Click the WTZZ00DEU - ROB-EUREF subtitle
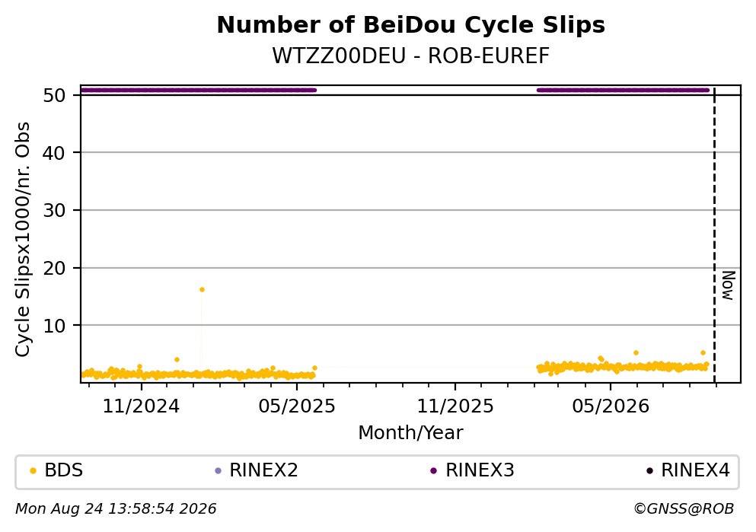The width and height of the screenshot is (756, 532). coord(411,56)
